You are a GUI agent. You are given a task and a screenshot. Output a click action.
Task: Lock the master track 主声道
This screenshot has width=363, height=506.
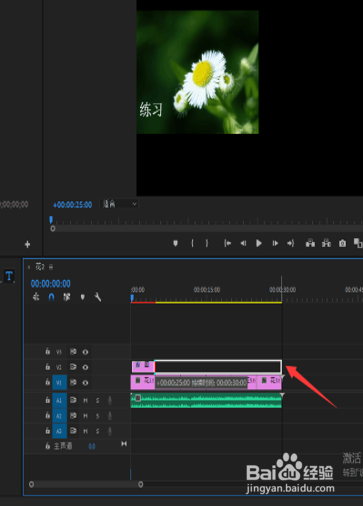48,446
